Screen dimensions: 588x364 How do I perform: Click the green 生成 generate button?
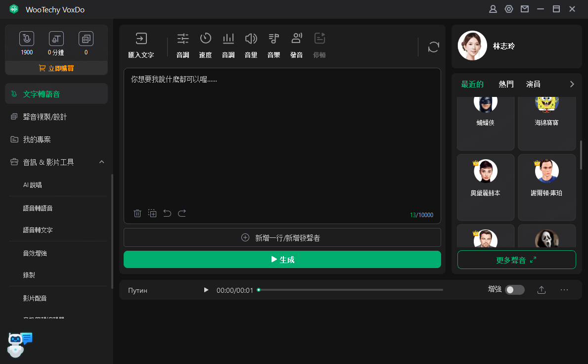tap(282, 260)
